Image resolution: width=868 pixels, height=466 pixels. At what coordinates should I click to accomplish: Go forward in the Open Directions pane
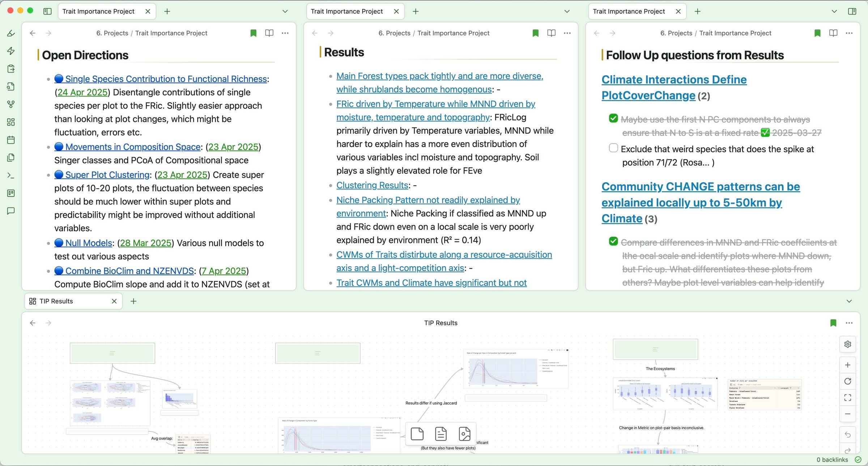(48, 33)
